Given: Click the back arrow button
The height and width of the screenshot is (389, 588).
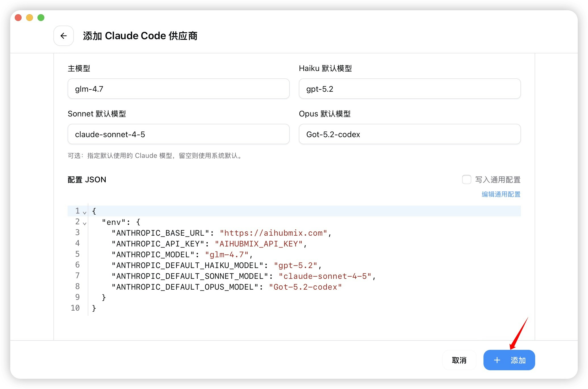Looking at the screenshot, I should (x=64, y=36).
